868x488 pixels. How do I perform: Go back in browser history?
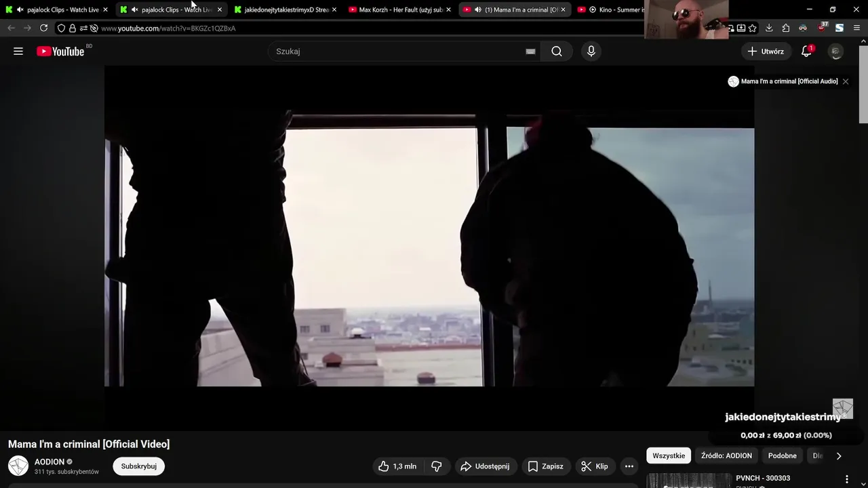11,28
